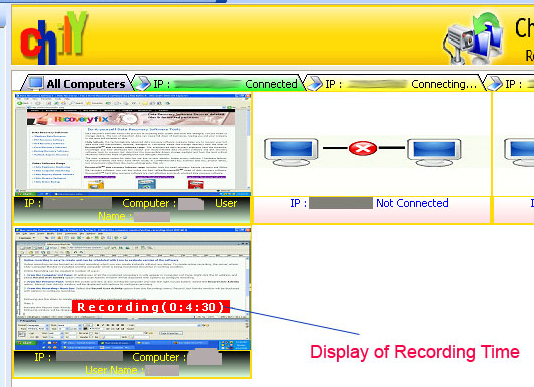Click the info bar under Recoveryfix thumbnail
This screenshot has width=534, height=387.
click(x=132, y=210)
